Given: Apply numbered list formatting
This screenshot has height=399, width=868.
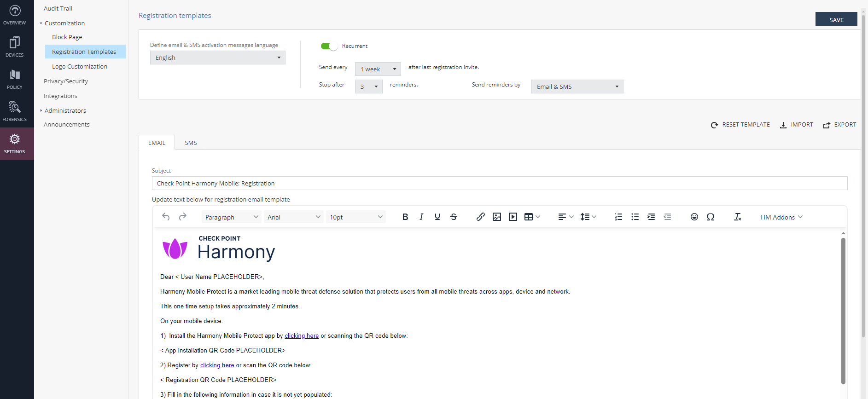Looking at the screenshot, I should pyautogui.click(x=618, y=217).
